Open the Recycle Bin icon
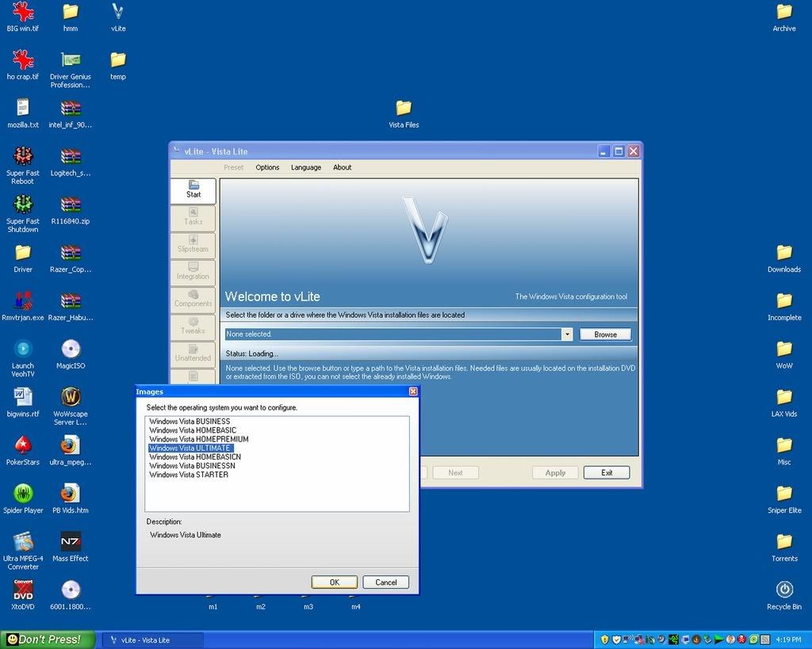 click(784, 590)
